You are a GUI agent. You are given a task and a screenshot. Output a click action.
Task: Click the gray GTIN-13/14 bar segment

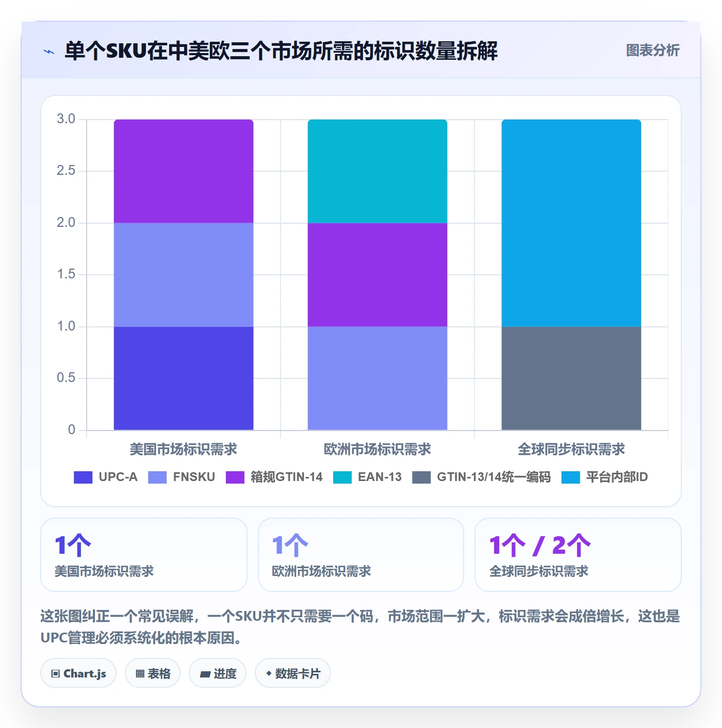click(571, 378)
